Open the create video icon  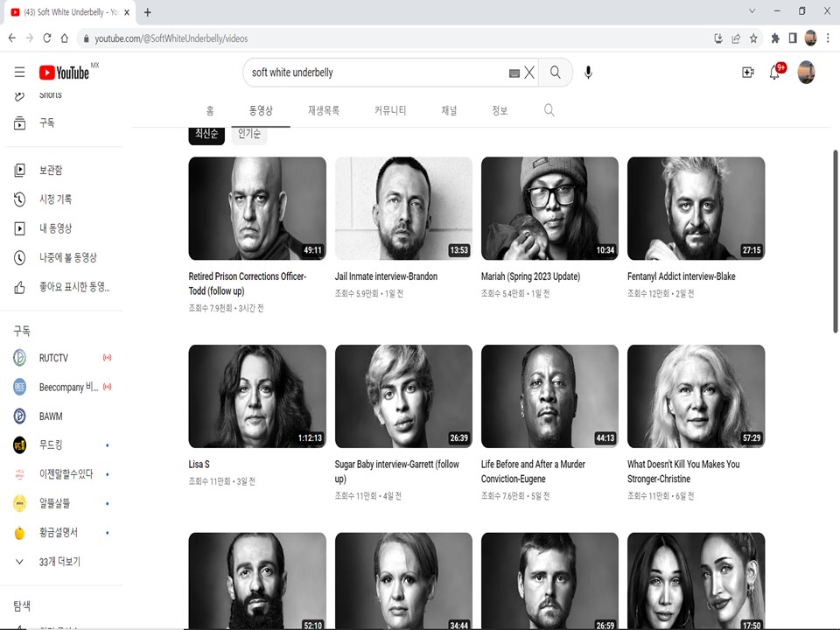click(x=748, y=73)
